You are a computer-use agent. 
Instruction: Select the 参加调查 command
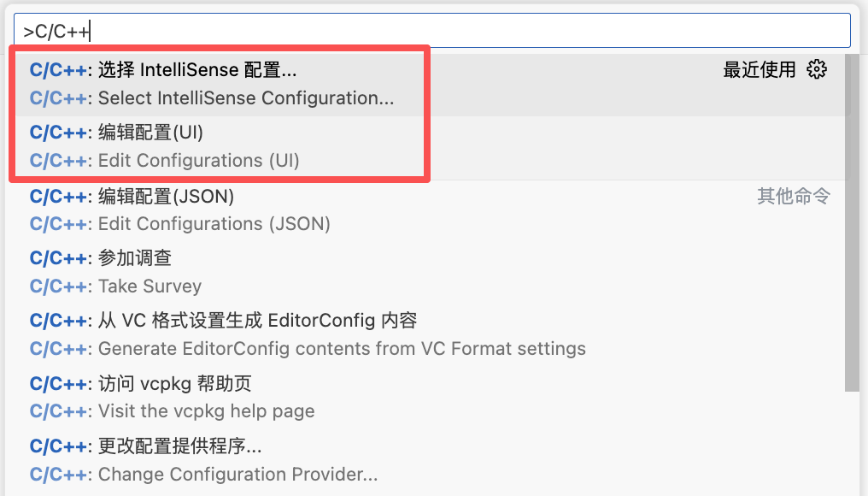(135, 258)
